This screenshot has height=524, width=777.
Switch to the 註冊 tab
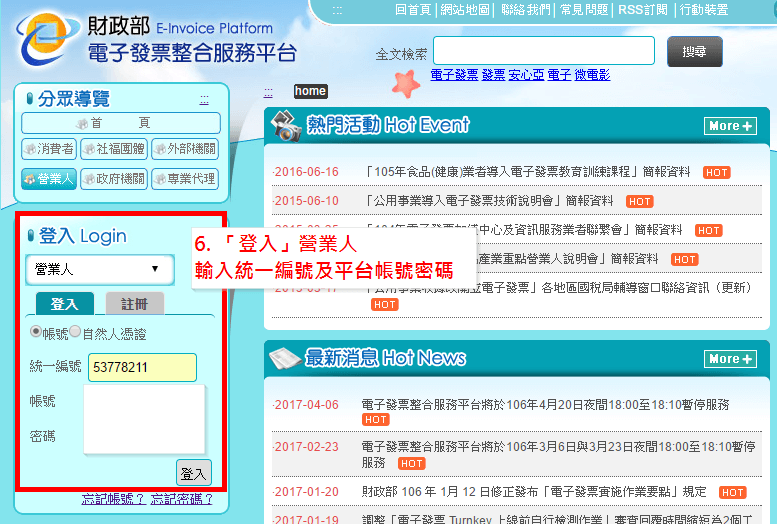(135, 303)
